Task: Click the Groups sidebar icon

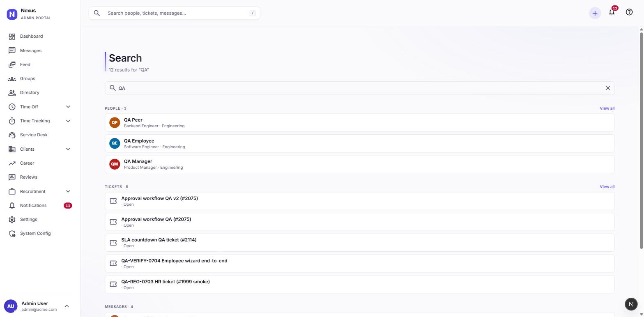Action: pos(12,78)
